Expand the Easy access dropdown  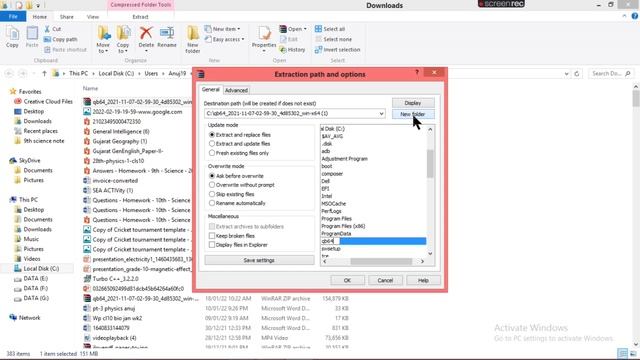pos(243,39)
